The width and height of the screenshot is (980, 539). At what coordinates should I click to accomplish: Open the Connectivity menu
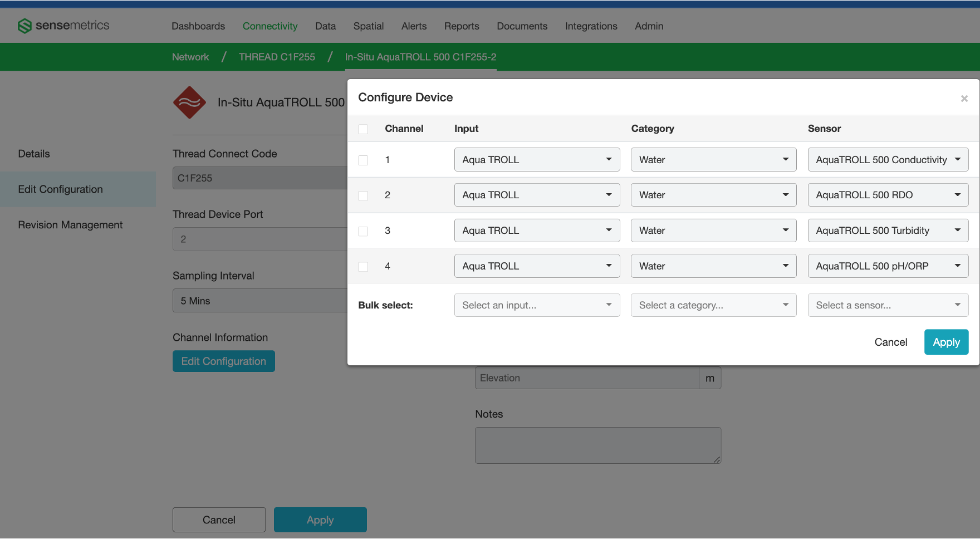(x=270, y=26)
